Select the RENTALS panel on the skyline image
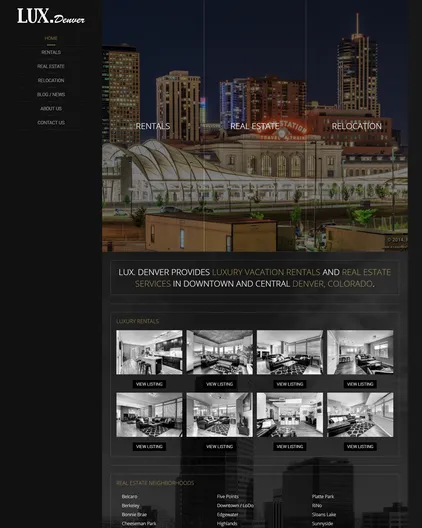The image size is (422, 528). point(153,126)
